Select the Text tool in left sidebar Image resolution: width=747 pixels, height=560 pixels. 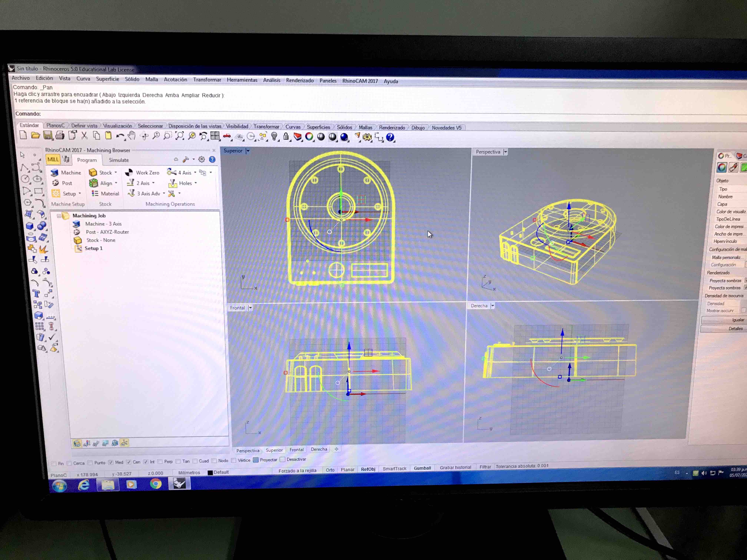tap(36, 293)
